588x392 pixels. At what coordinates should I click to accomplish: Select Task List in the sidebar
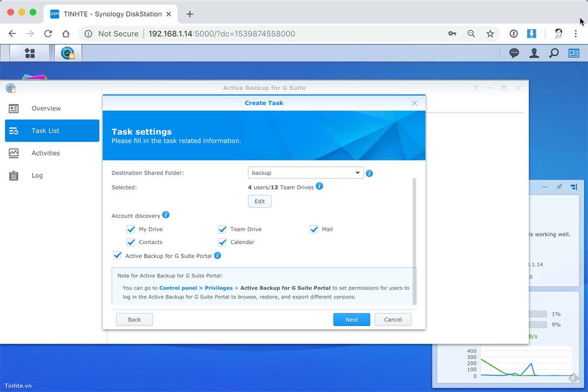tap(52, 131)
